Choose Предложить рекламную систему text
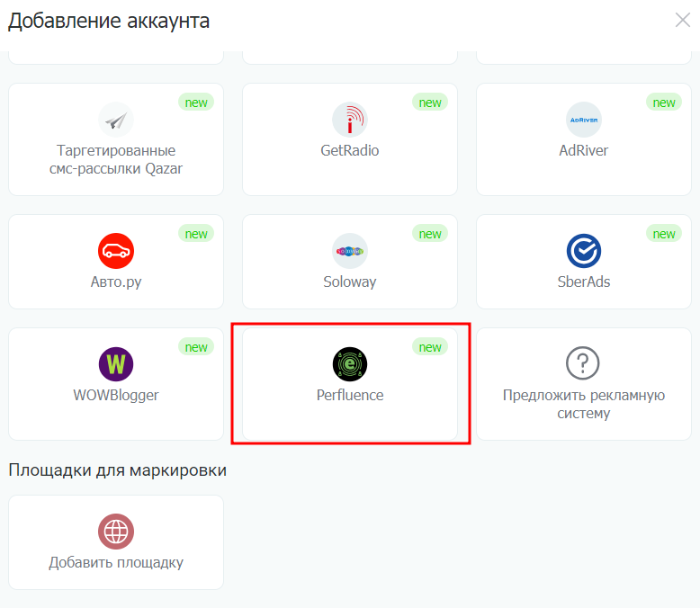 tap(584, 404)
